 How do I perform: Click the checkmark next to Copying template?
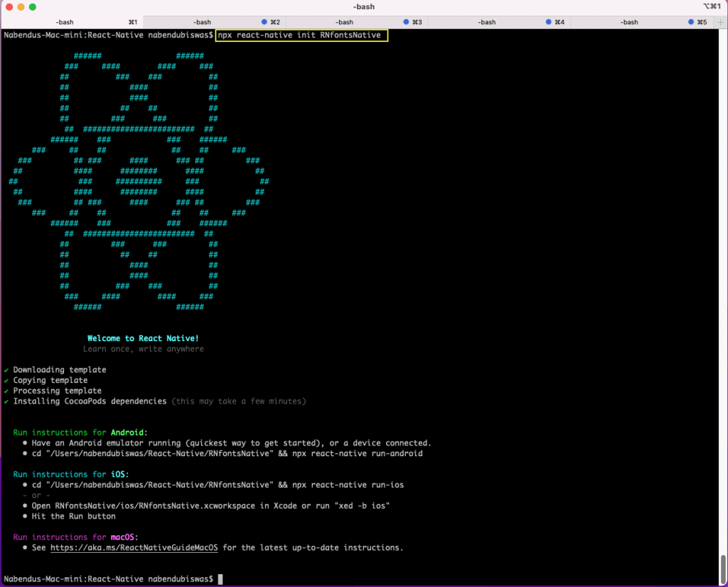tap(6, 380)
